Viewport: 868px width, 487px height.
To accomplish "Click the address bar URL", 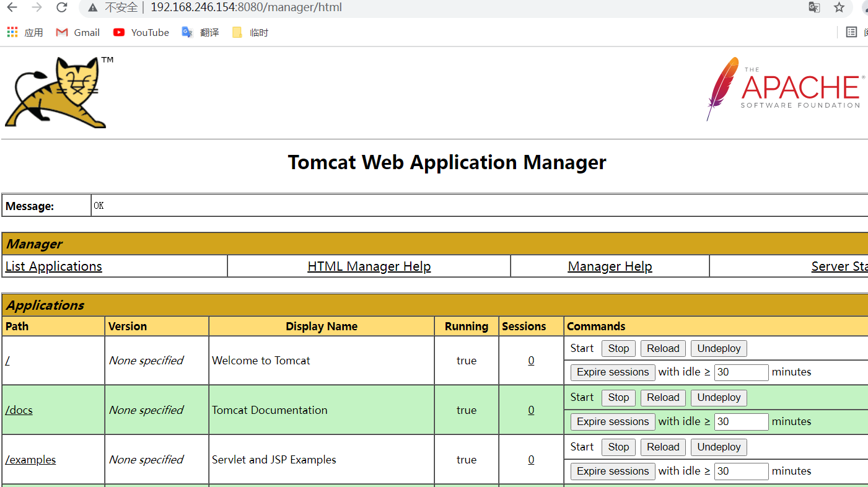I will click(246, 8).
